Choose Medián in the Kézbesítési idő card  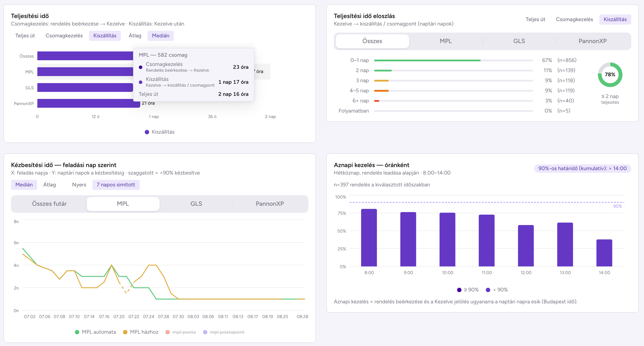(24, 185)
